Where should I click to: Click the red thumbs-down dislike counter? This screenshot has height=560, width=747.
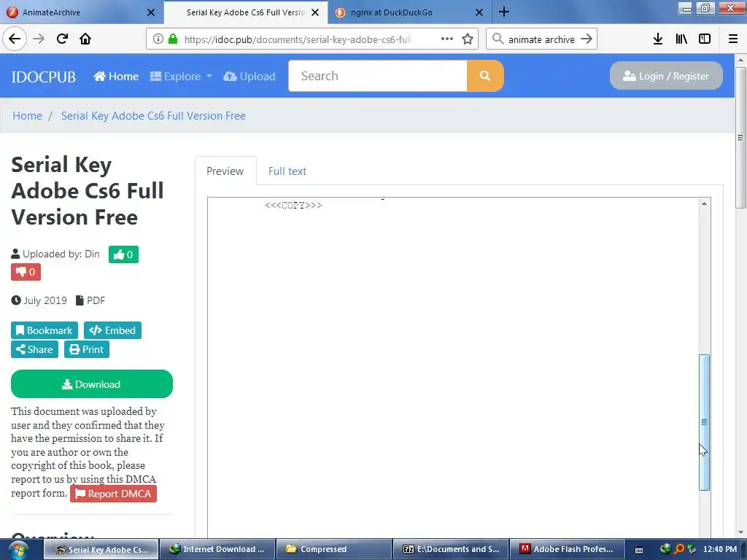(x=26, y=272)
